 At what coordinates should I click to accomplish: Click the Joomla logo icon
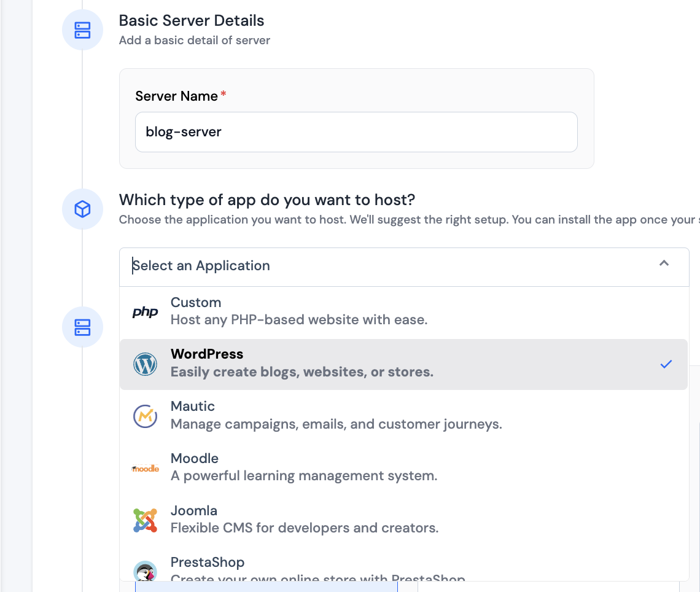coord(145,519)
